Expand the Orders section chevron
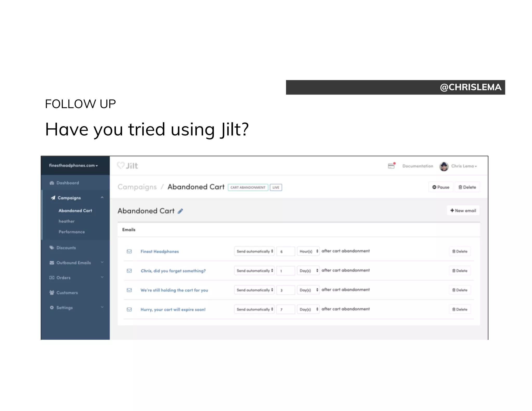Screen dimensions: 532x411 [x=102, y=277]
